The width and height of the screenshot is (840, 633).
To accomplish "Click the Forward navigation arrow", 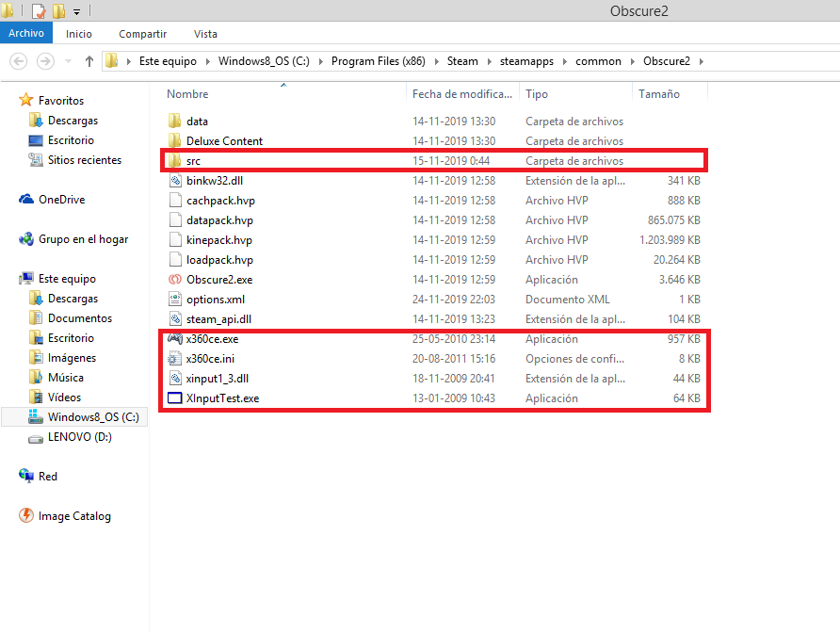I will pyautogui.click(x=45, y=61).
